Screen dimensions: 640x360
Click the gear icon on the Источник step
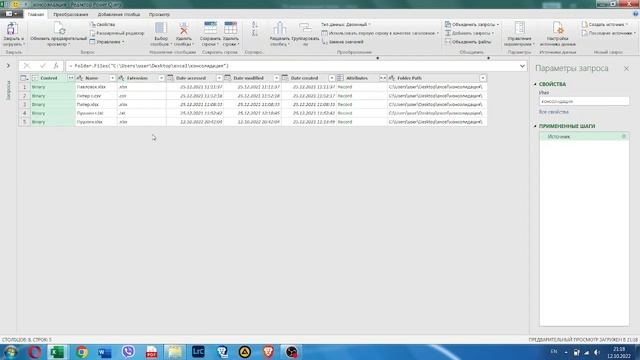[x=624, y=137]
